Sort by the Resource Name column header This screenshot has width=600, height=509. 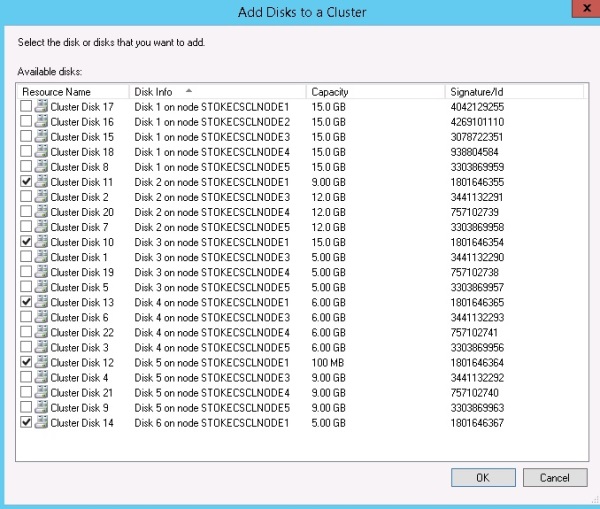tap(72, 91)
